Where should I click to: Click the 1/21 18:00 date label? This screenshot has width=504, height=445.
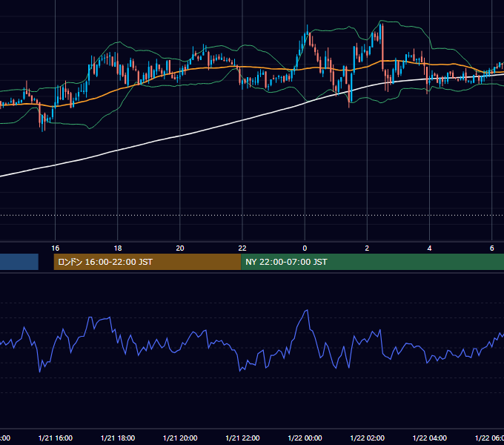point(118,438)
